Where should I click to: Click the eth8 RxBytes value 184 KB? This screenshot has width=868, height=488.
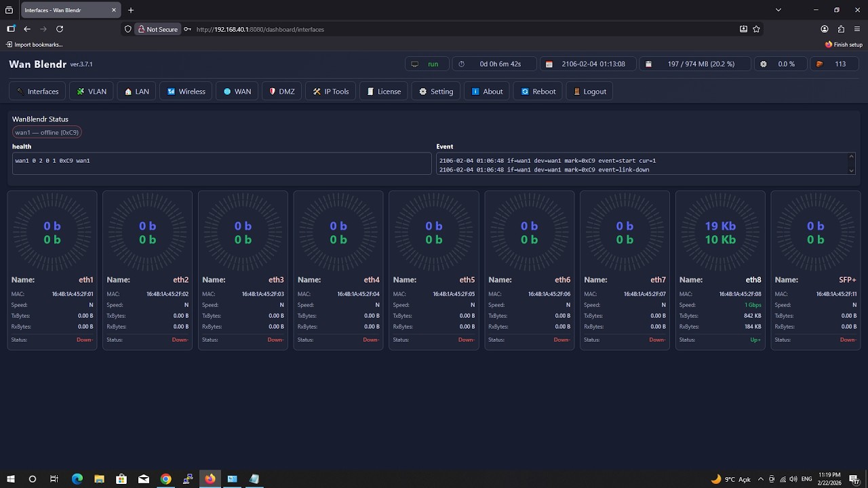click(x=751, y=327)
